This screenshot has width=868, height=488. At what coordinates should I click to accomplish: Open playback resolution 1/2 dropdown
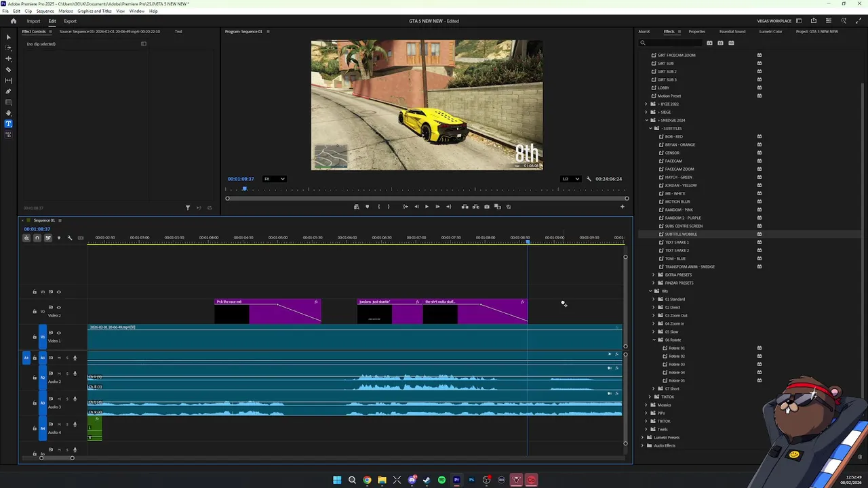tap(570, 179)
